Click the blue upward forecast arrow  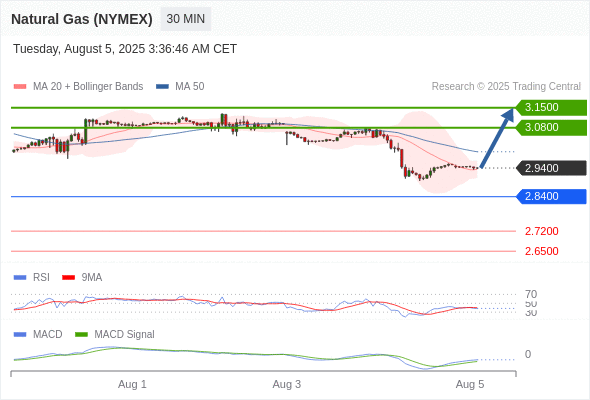497,138
